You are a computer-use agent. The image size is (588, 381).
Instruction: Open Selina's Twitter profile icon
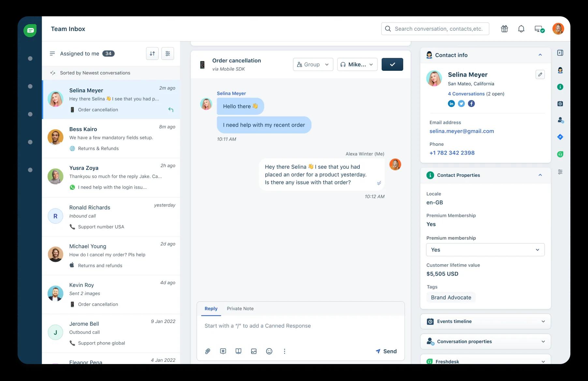pos(461,103)
